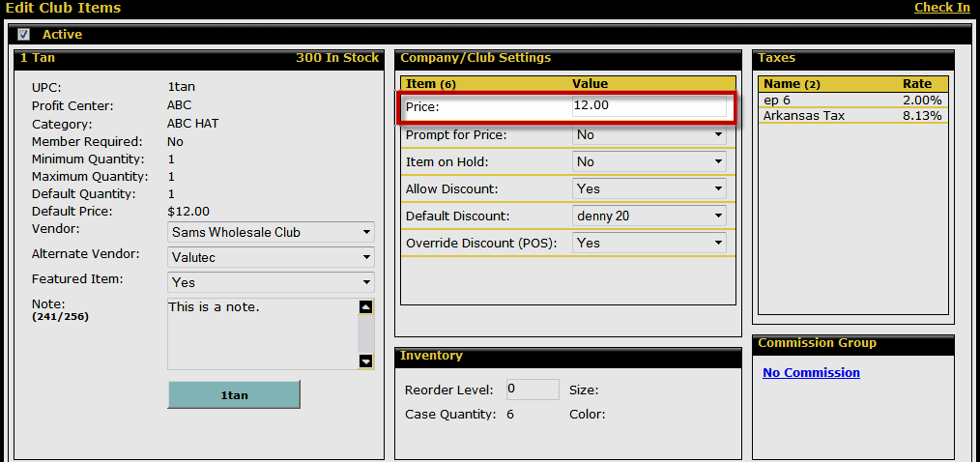
Task: Open the Item on Hold dropdown
Action: coord(649,162)
